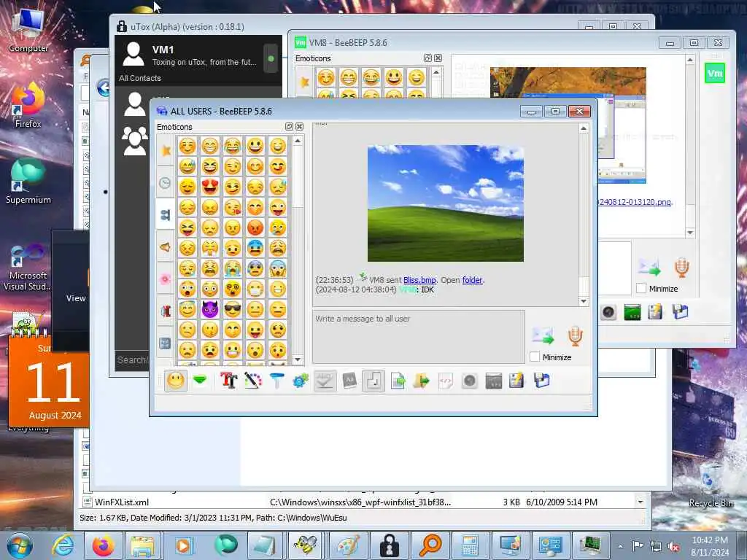Close the Emoticons panel in ALL USERS window
The image size is (747, 560).
pos(299,127)
